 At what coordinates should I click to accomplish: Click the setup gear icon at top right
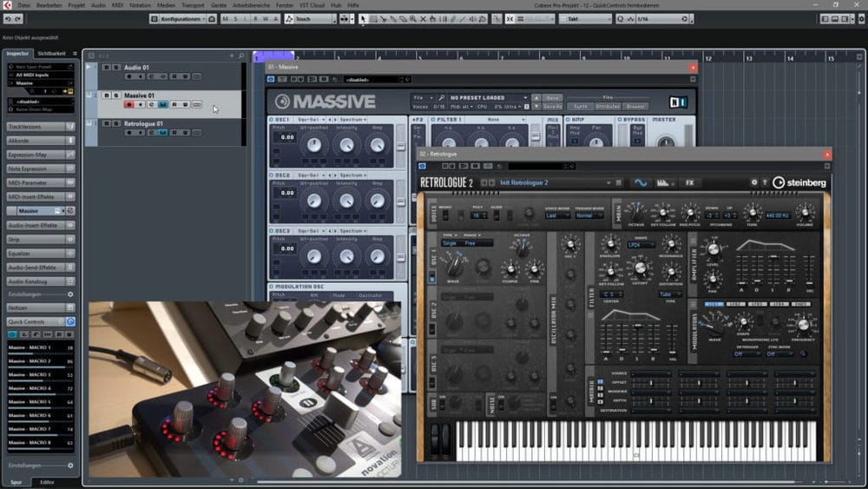pyautogui.click(x=861, y=19)
